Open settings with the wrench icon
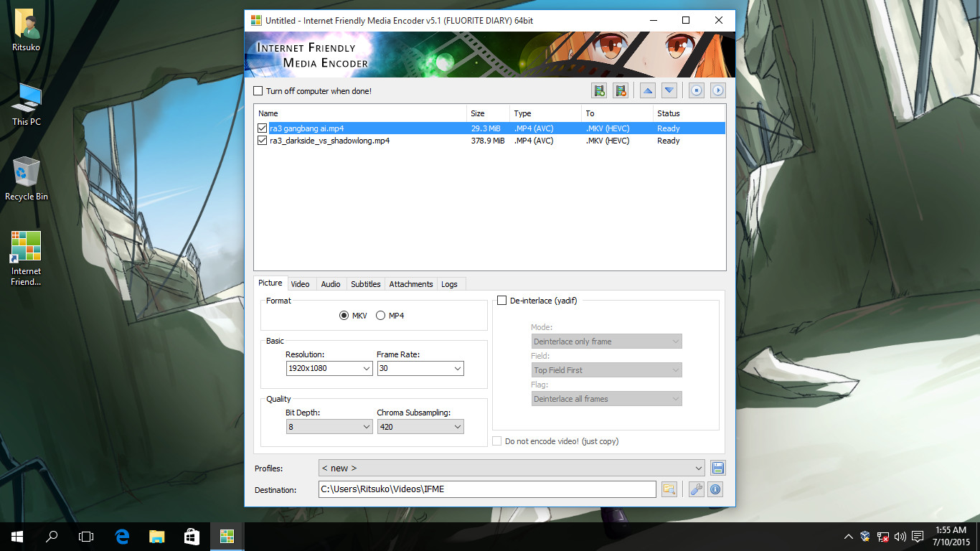Screen dimensions: 980x551 (x=696, y=489)
